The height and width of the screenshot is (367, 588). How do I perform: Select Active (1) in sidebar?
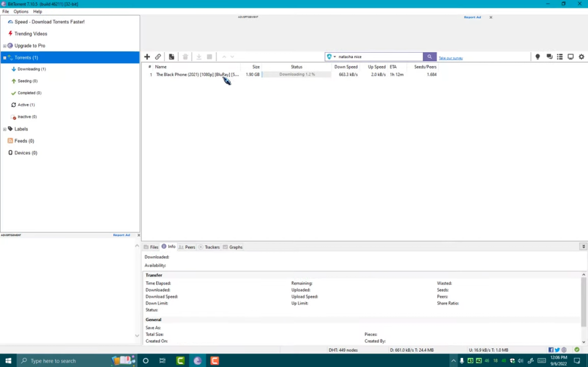tap(26, 105)
